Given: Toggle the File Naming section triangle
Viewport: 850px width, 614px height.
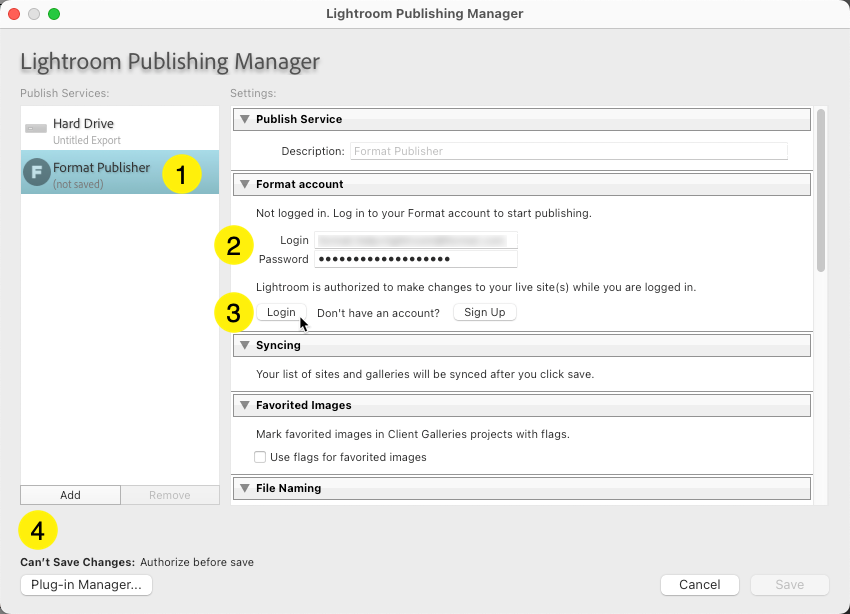Looking at the screenshot, I should pos(245,488).
